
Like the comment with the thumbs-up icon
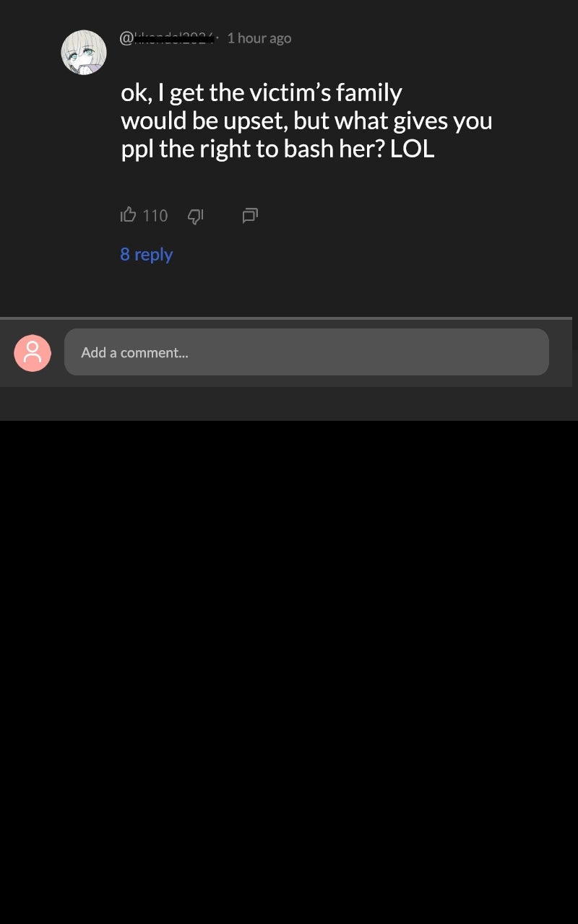pos(128,214)
